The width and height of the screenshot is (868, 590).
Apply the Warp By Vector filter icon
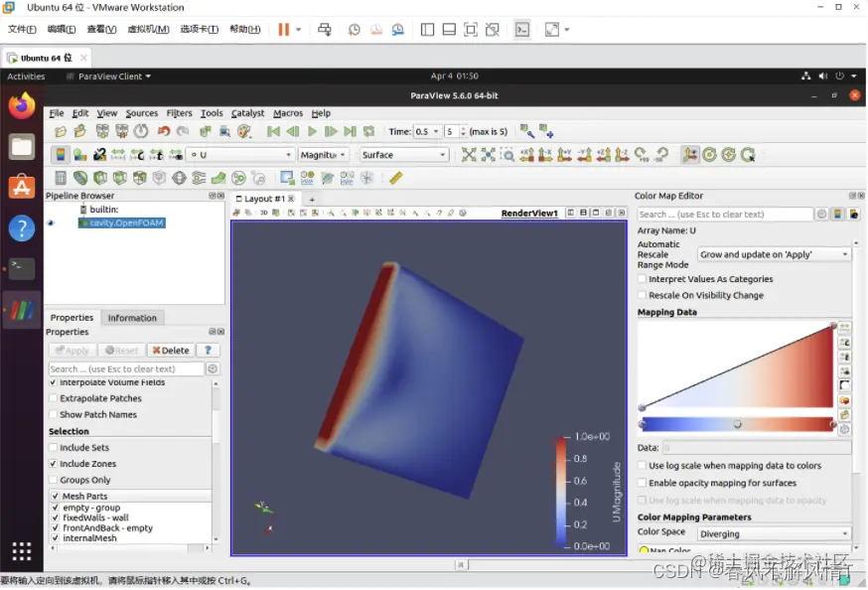tap(218, 178)
